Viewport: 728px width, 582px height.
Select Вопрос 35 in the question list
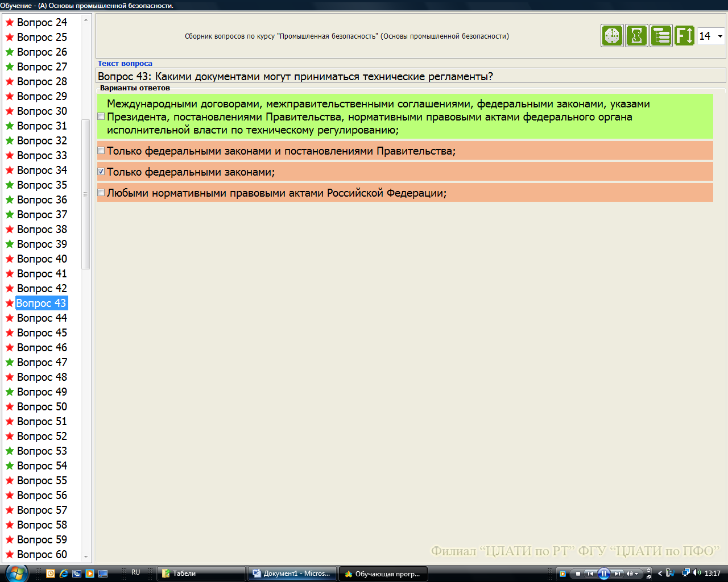coord(42,185)
